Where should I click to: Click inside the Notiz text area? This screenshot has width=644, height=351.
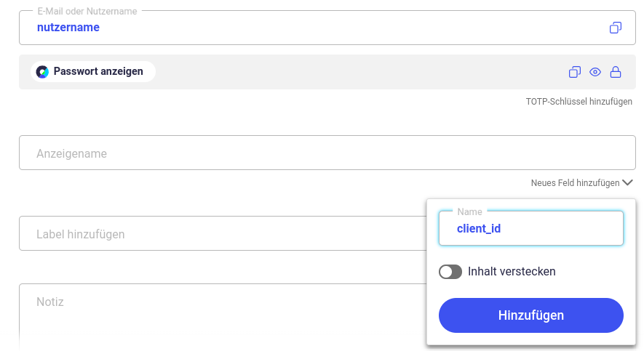[x=223, y=315]
